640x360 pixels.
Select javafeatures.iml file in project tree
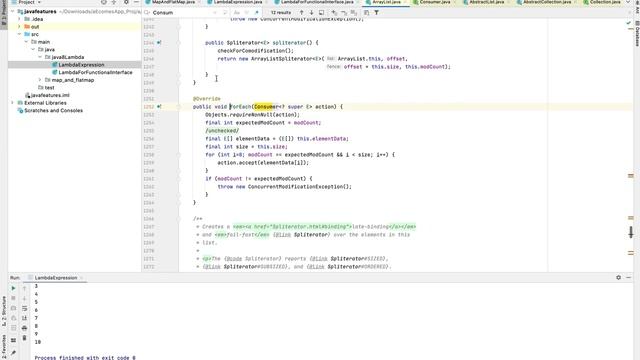[x=50, y=95]
